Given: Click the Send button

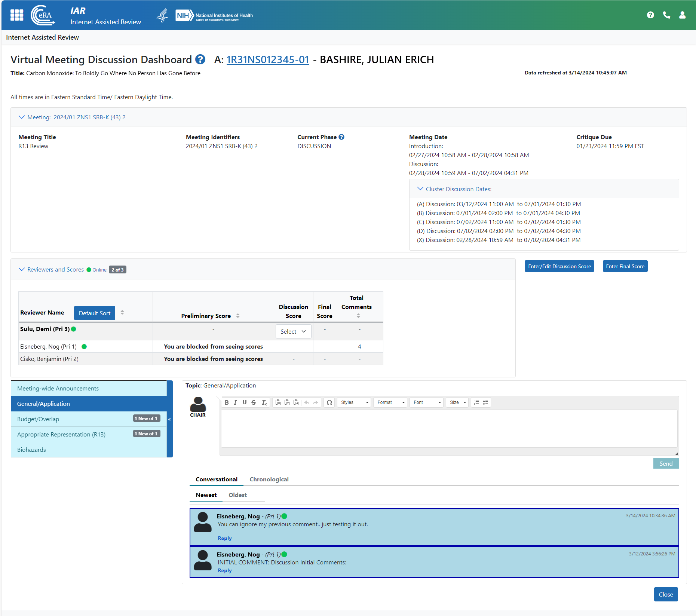Looking at the screenshot, I should [x=666, y=463].
